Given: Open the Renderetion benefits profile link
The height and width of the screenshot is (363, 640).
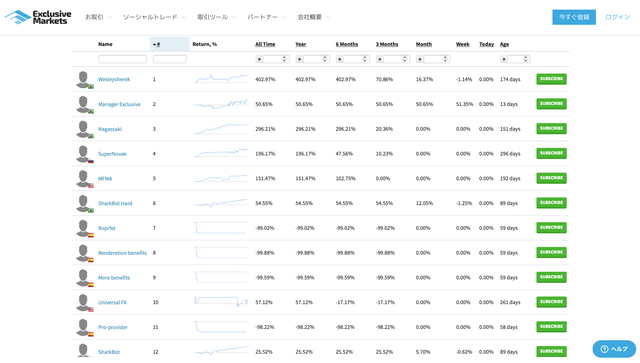Looking at the screenshot, I should [122, 253].
